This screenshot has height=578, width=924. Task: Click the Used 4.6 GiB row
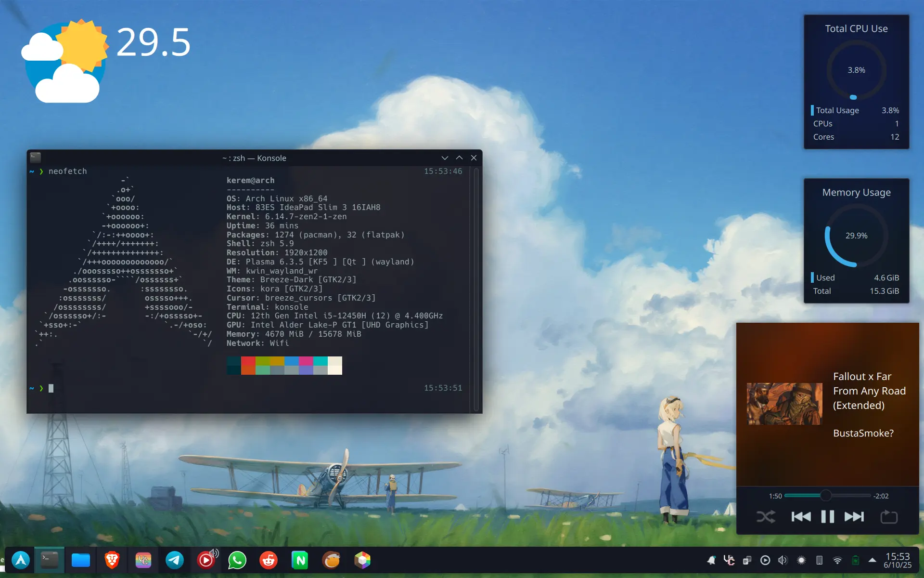coord(856,277)
